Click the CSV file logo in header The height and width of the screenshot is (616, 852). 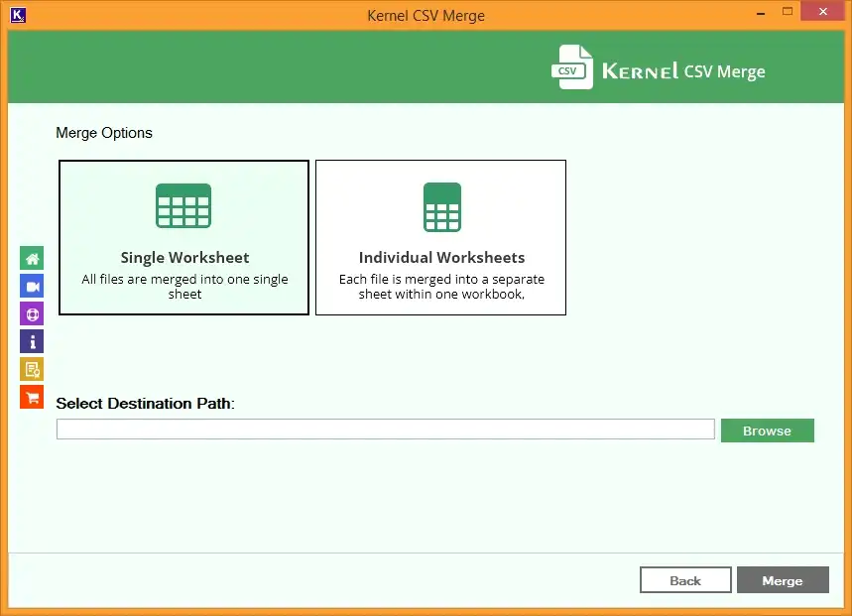(572, 67)
